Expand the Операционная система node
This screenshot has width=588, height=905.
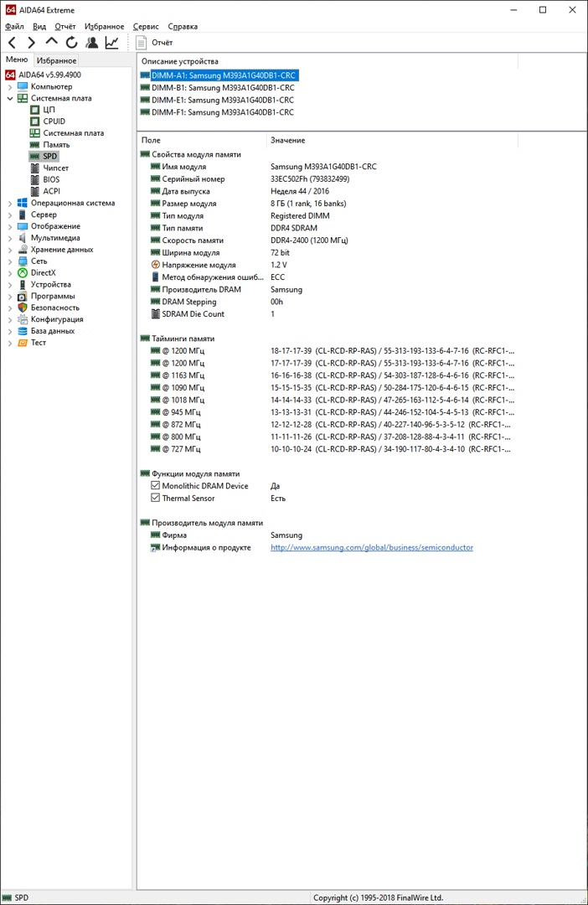[x=10, y=203]
